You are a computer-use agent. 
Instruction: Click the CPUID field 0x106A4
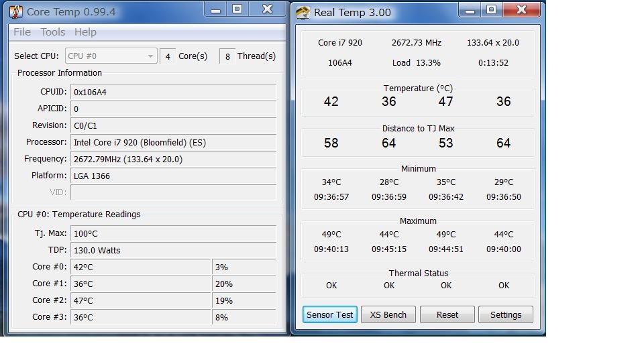tap(173, 93)
